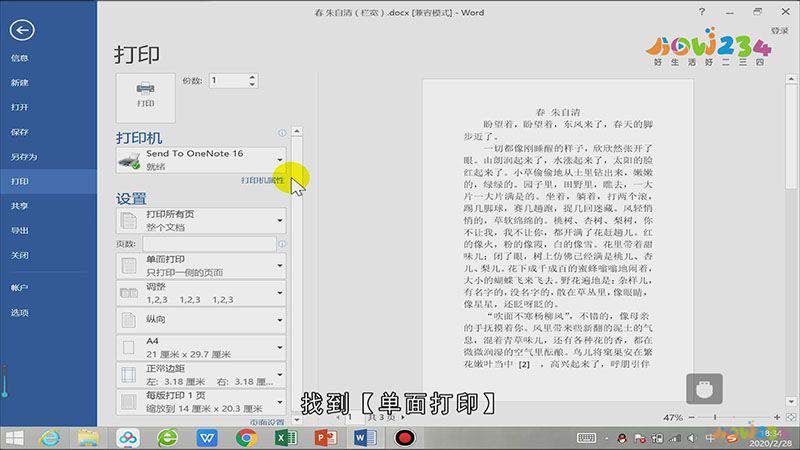Zoom in with the plus button
Image resolution: width=800 pixels, height=450 pixels.
tap(777, 417)
